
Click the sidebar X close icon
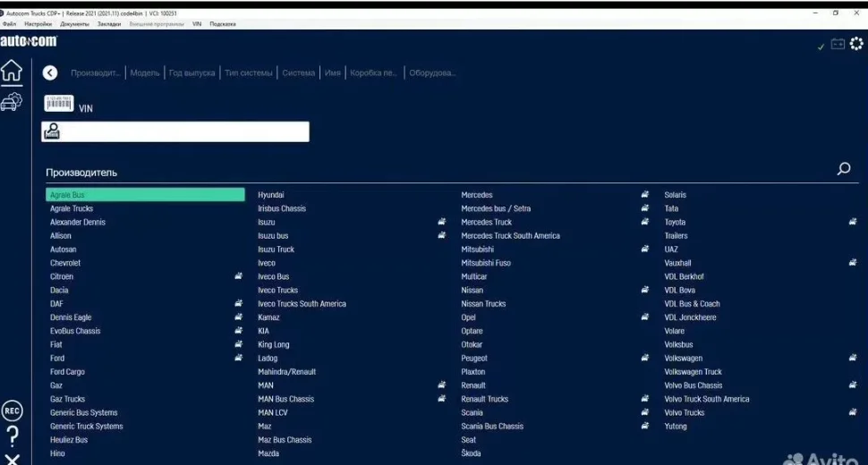(x=13, y=460)
